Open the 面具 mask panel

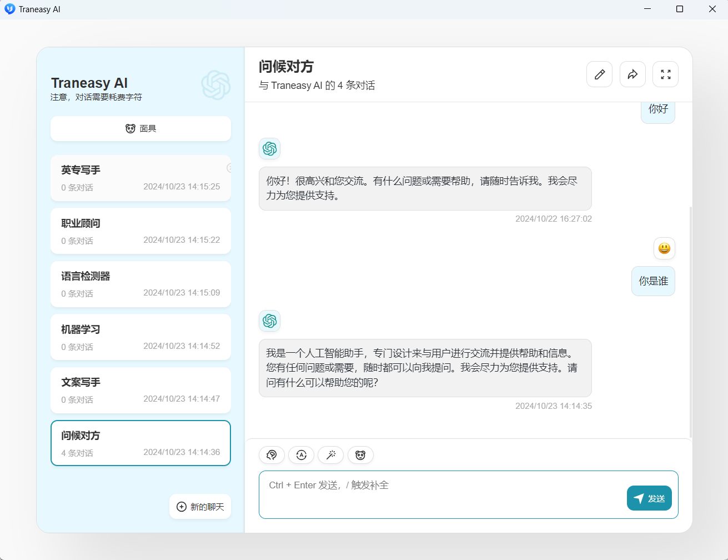pos(140,128)
